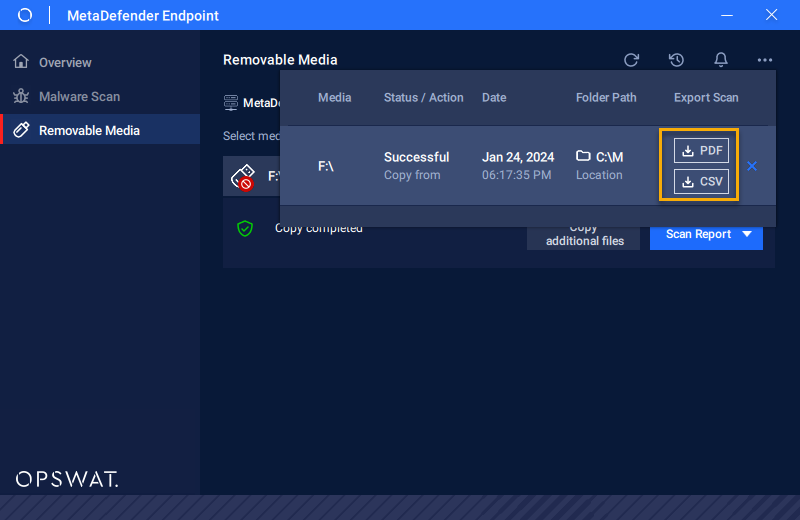This screenshot has width=800, height=520.
Task: Click the 'Status / Action' column header
Action: [423, 97]
